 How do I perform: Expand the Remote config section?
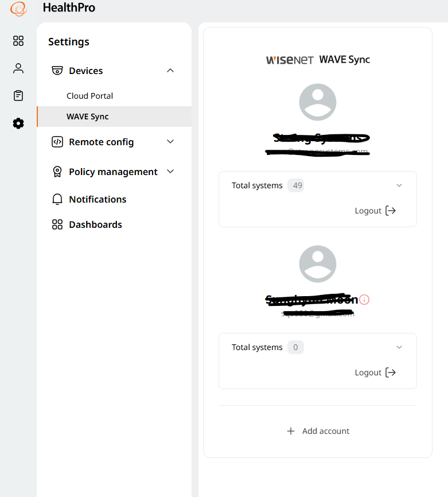coord(170,142)
